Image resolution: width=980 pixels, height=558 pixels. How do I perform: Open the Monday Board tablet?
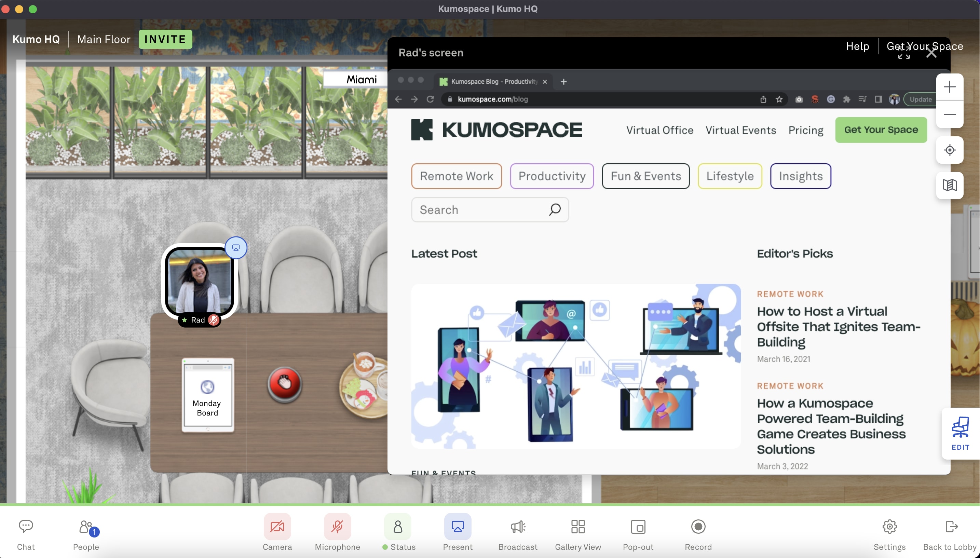[207, 395]
